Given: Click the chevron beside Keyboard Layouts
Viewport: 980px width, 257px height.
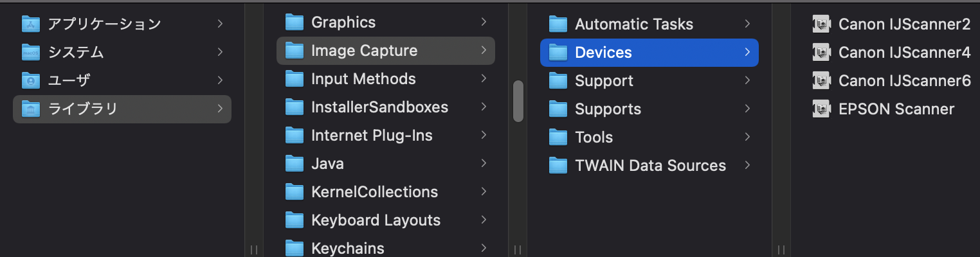Looking at the screenshot, I should point(484,220).
